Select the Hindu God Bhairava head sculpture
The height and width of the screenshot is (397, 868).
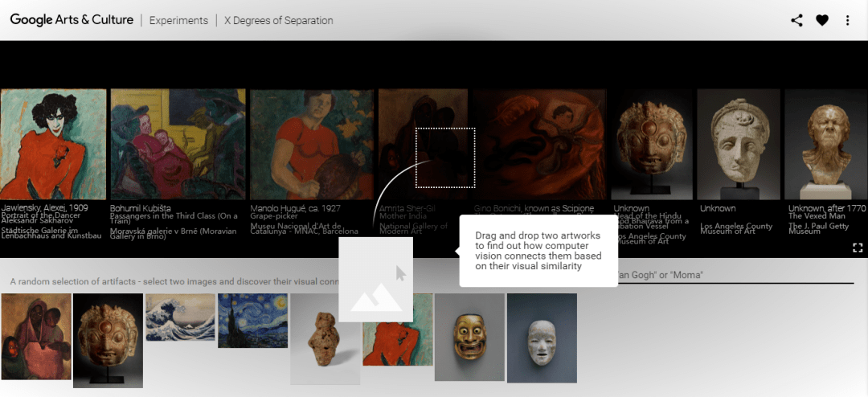pyautogui.click(x=652, y=145)
